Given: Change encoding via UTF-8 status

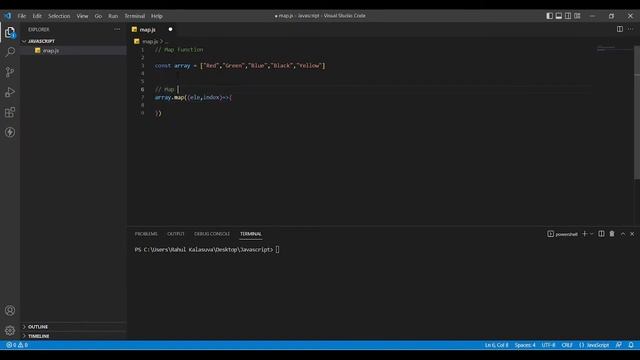Looking at the screenshot, I should point(549,345).
